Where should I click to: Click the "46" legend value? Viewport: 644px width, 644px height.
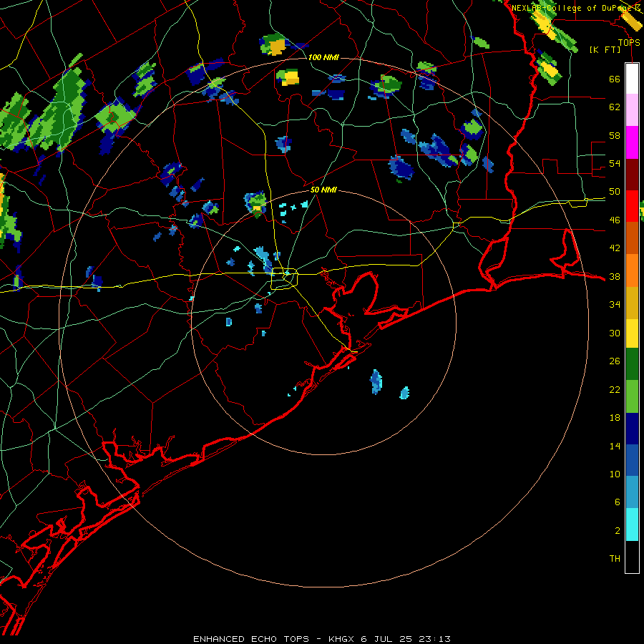tap(615, 220)
